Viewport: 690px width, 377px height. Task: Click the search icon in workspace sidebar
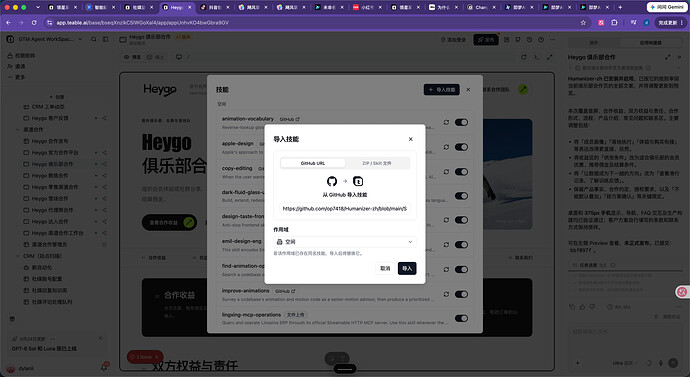point(94,39)
